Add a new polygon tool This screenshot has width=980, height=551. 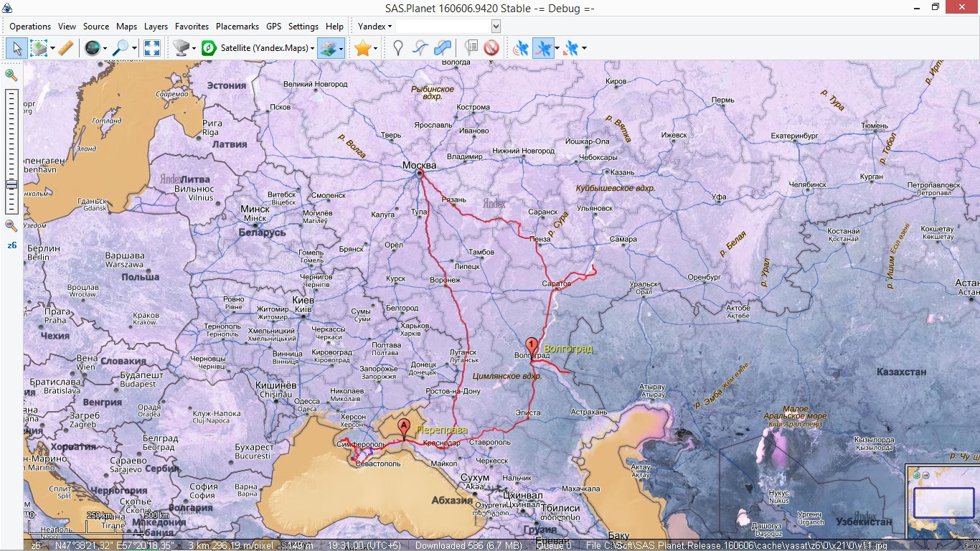pos(443,48)
